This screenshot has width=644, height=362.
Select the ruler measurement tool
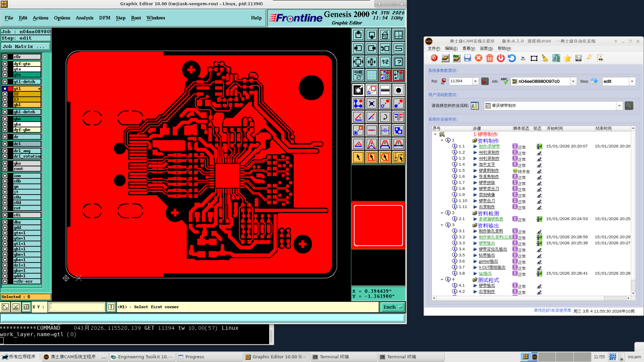(x=385, y=90)
